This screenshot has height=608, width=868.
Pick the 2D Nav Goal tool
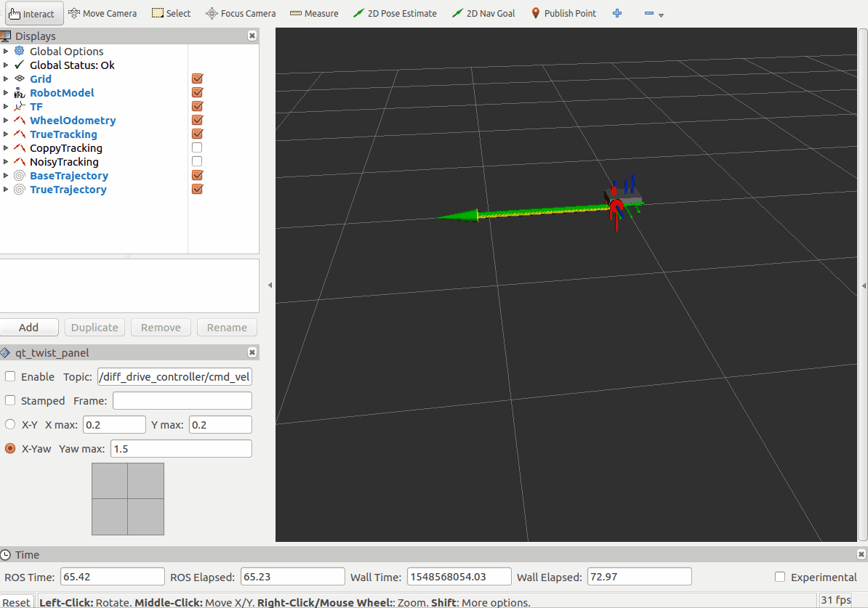tap(483, 13)
